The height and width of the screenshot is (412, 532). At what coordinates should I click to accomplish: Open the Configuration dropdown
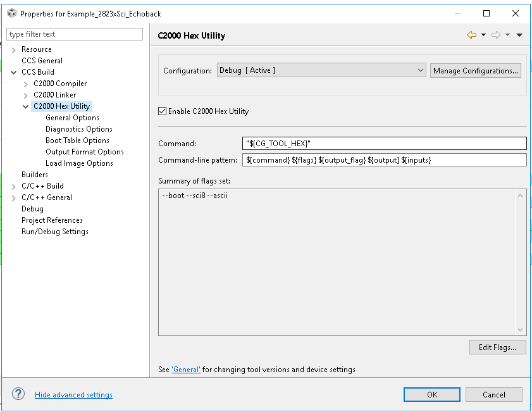pos(321,70)
